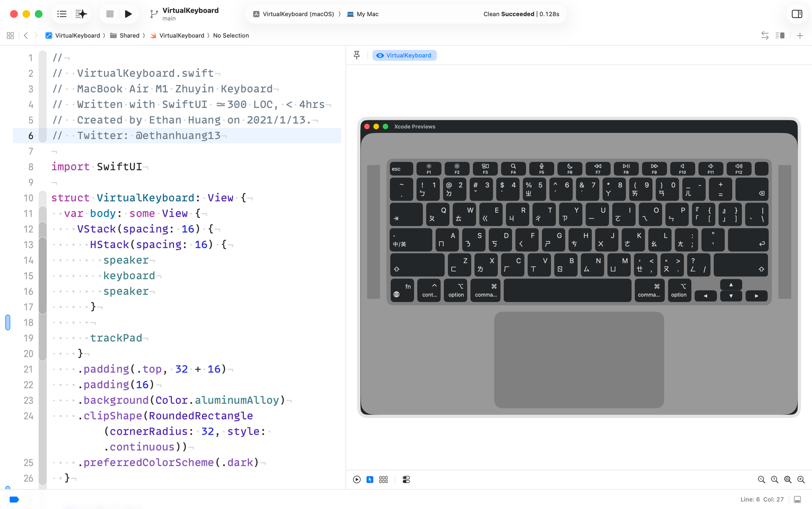Toggle the right inspector sidebar

[797, 14]
